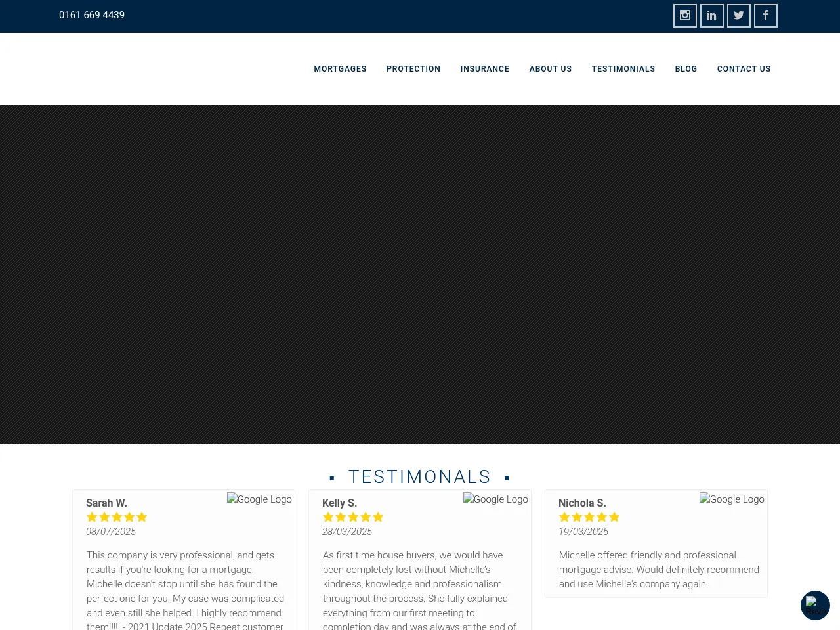Open the Instagram social icon

coord(685,16)
